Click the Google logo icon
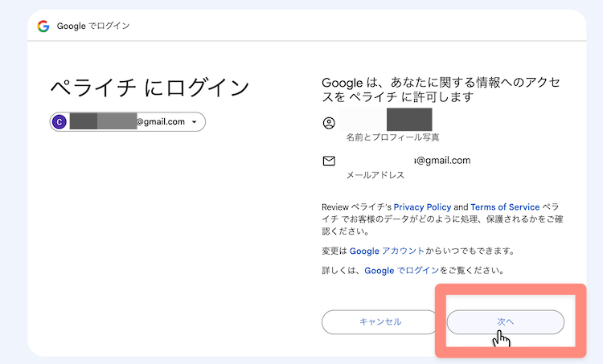 point(43,27)
